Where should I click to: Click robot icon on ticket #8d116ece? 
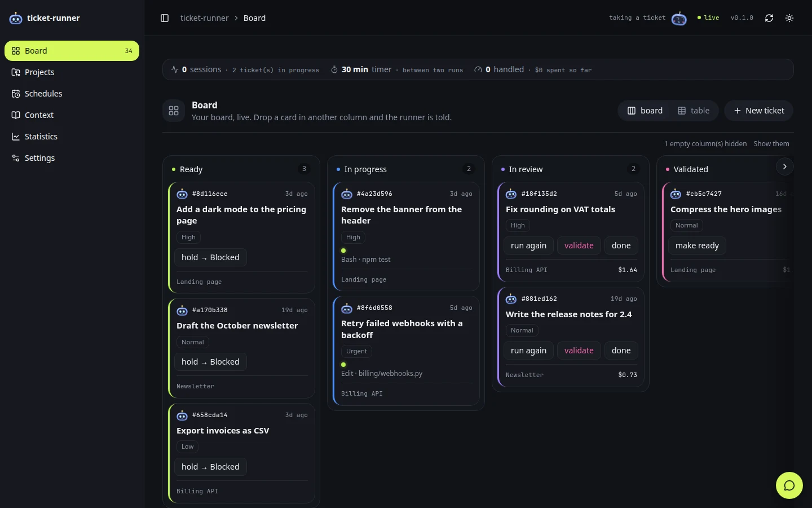point(182,194)
